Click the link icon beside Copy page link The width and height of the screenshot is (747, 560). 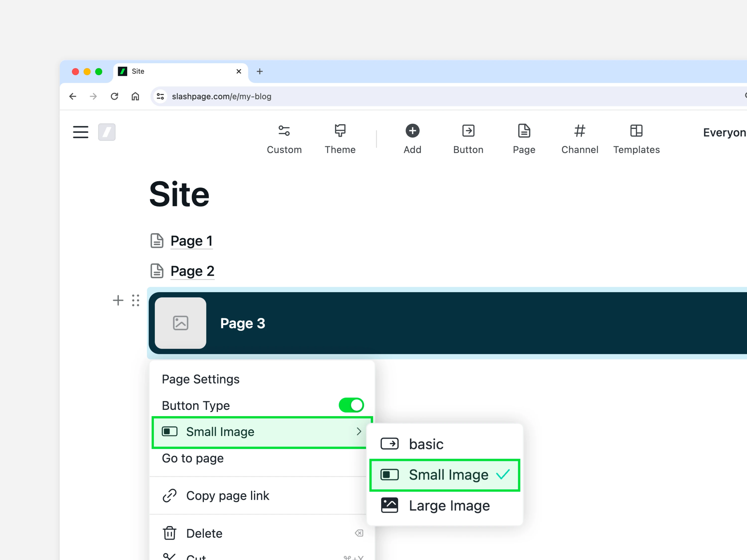coord(170,496)
